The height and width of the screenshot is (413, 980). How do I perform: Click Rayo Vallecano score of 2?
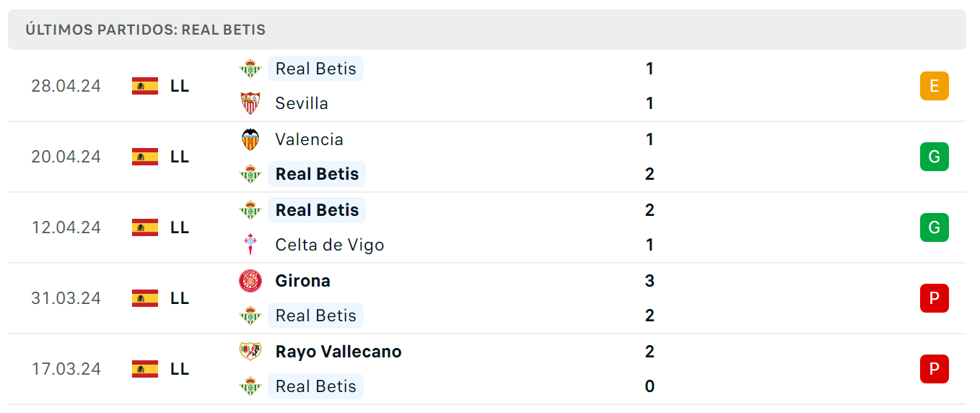[x=649, y=352]
